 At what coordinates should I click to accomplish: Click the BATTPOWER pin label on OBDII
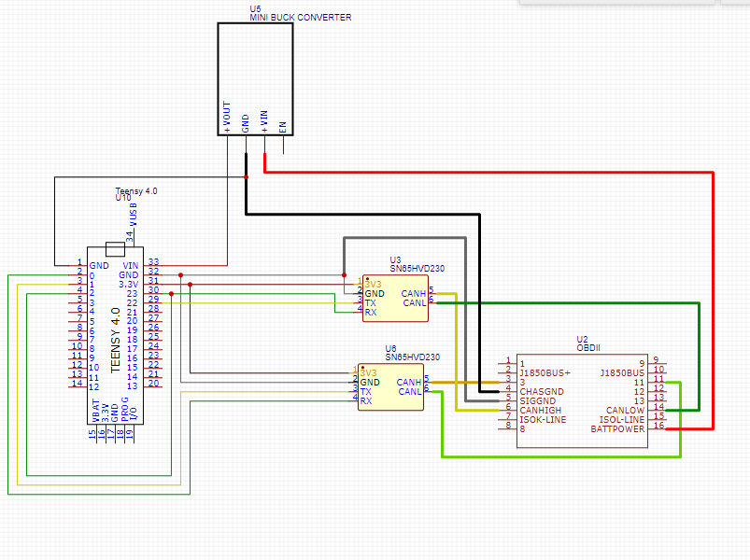click(617, 428)
